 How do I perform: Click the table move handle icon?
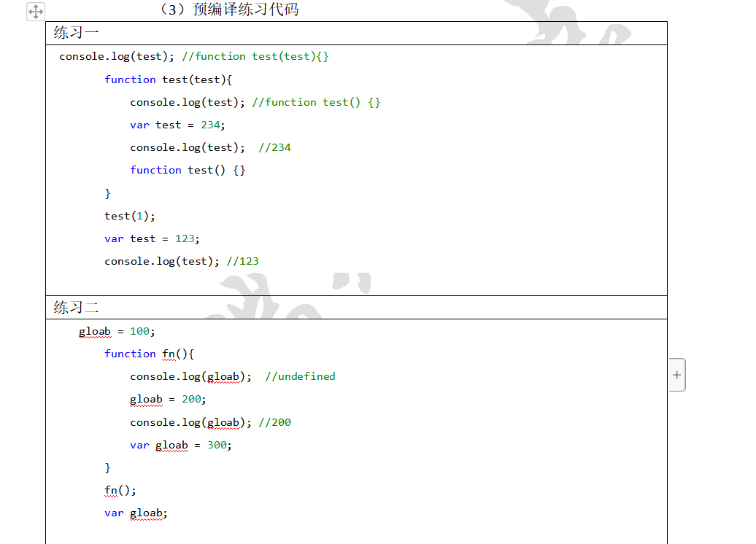(x=36, y=11)
